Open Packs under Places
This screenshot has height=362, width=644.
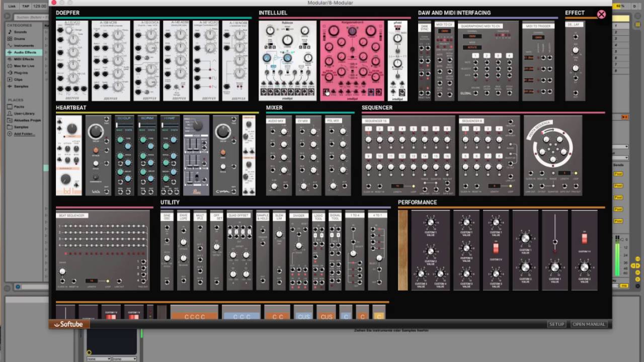(19, 107)
